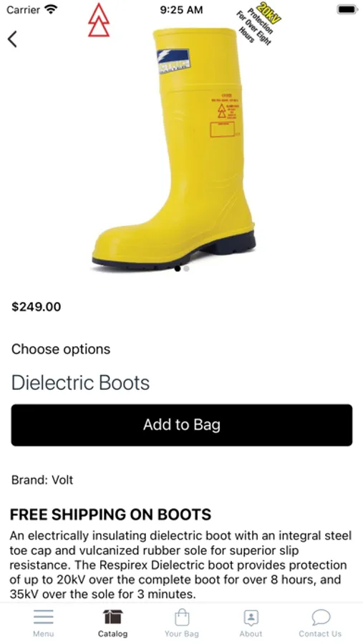The width and height of the screenshot is (363, 644).
Task: Switch to second product image dot
Action: (186, 268)
